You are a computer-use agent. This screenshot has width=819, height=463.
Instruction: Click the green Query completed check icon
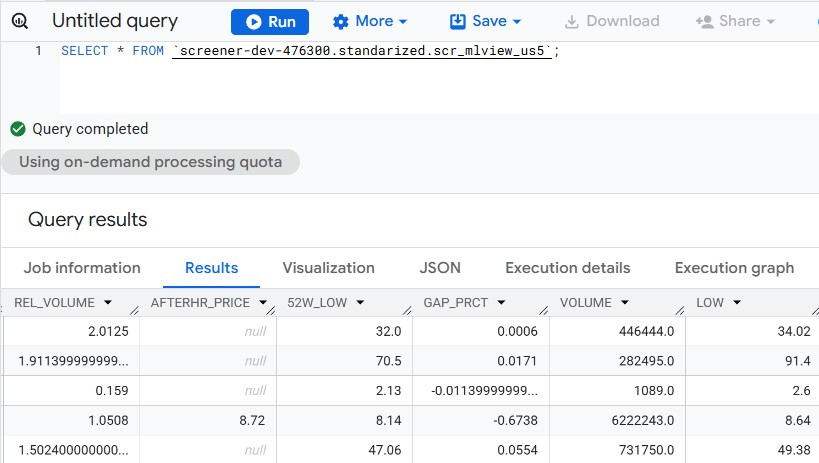pos(18,129)
